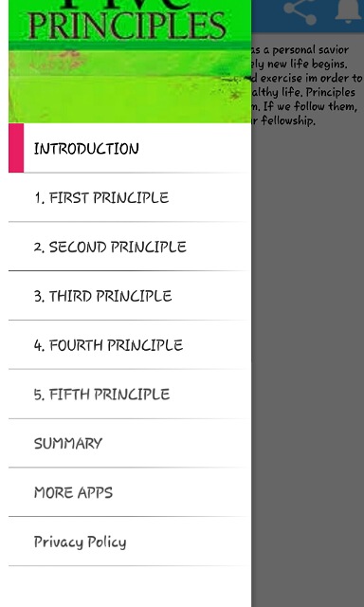Tap the blue app bar left of share icon
Image resolution: width=364 pixels, height=607 pixels.
(x=267, y=15)
